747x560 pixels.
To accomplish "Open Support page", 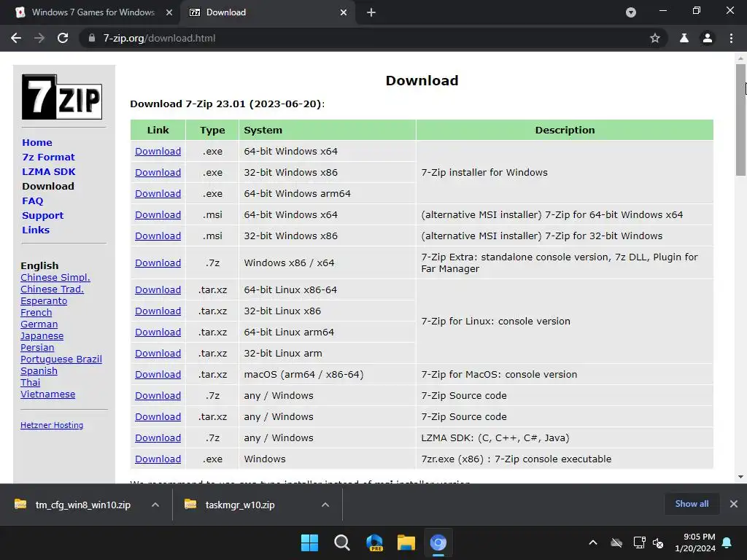I will pyautogui.click(x=42, y=215).
